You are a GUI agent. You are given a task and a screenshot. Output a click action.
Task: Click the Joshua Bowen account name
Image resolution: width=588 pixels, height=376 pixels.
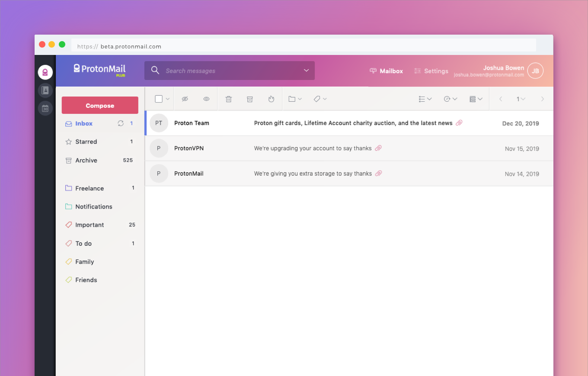tap(503, 68)
